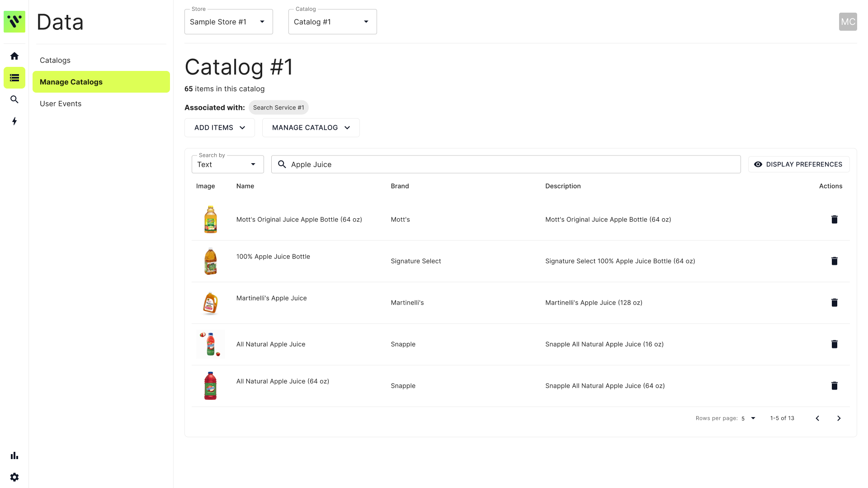This screenshot has width=868, height=488.
Task: Go to the previous page of results
Action: (817, 418)
